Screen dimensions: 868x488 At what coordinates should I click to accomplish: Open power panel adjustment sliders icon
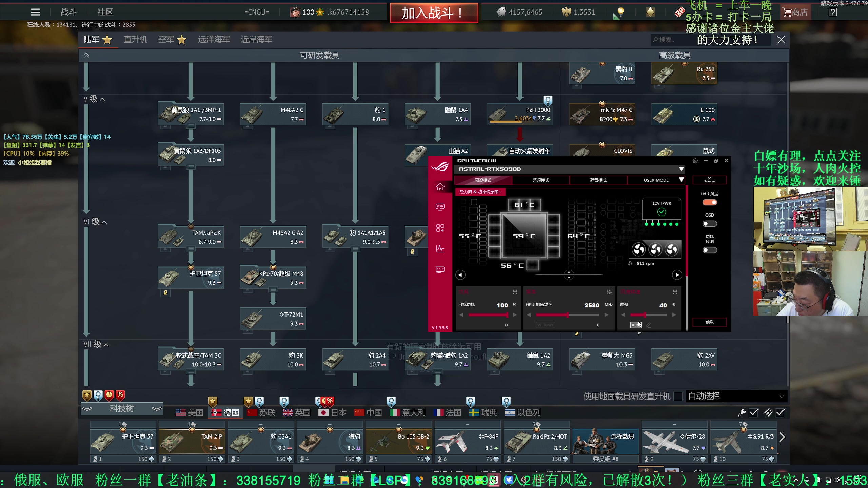[x=515, y=292]
